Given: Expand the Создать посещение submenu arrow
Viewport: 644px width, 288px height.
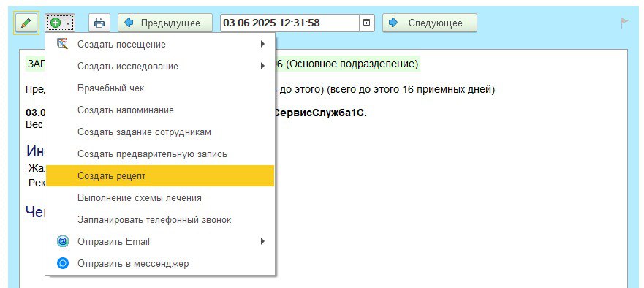Looking at the screenshot, I should coord(262,44).
